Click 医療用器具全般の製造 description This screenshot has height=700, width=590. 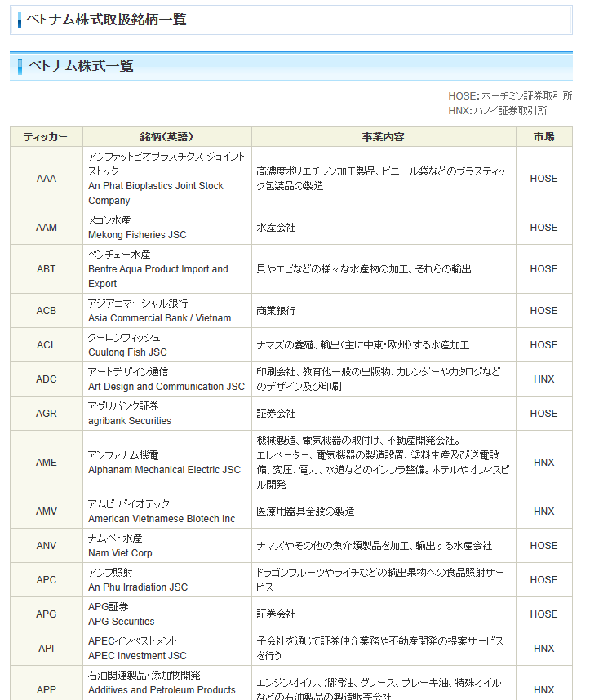(305, 512)
